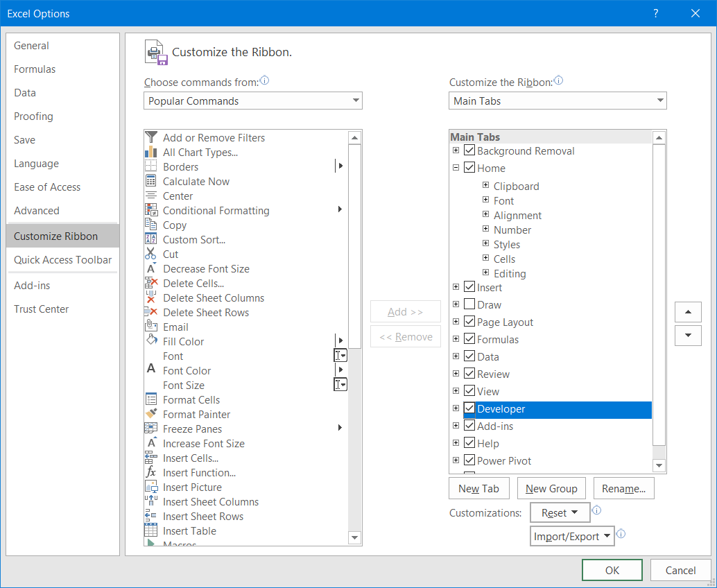Expand the Clipboard group node

tap(485, 185)
